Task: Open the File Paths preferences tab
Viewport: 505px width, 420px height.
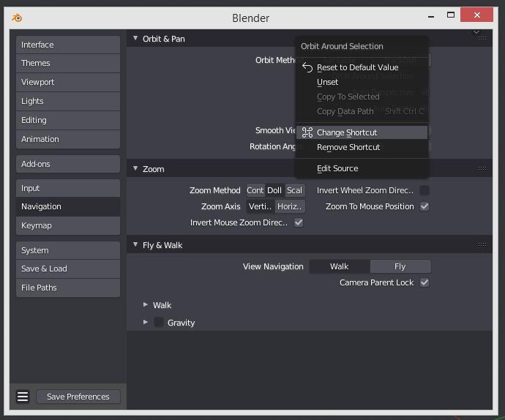Action: tap(68, 288)
